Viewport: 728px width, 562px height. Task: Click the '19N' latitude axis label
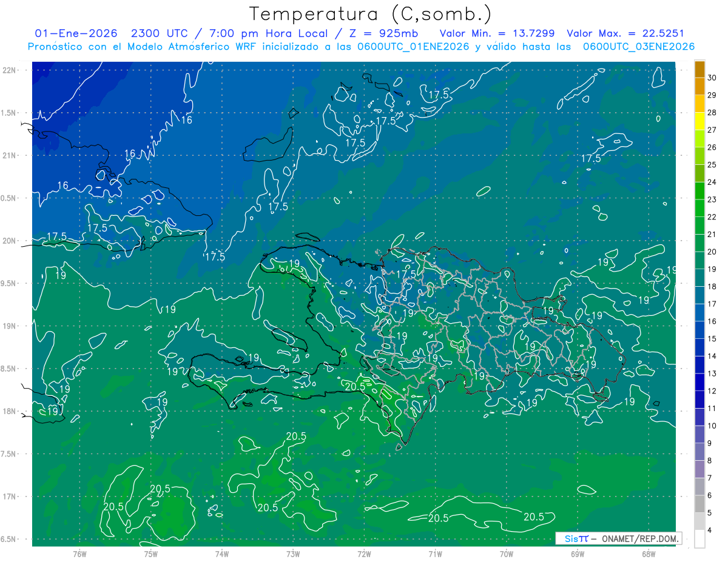click(x=10, y=326)
